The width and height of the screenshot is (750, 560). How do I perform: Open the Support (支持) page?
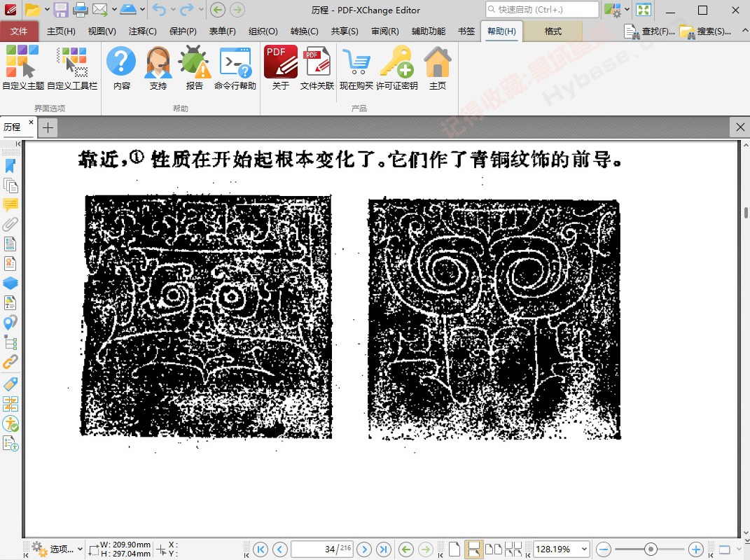coord(158,68)
